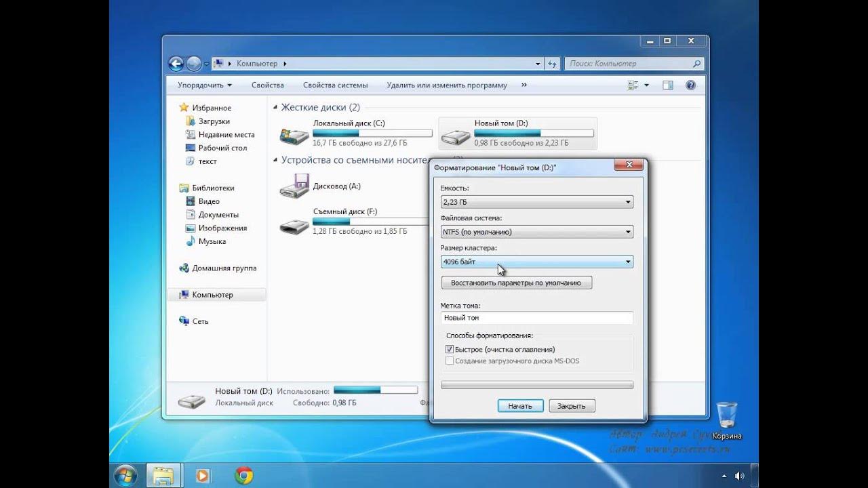
Task: Select Избранное star icon in sidebar
Action: 184,108
